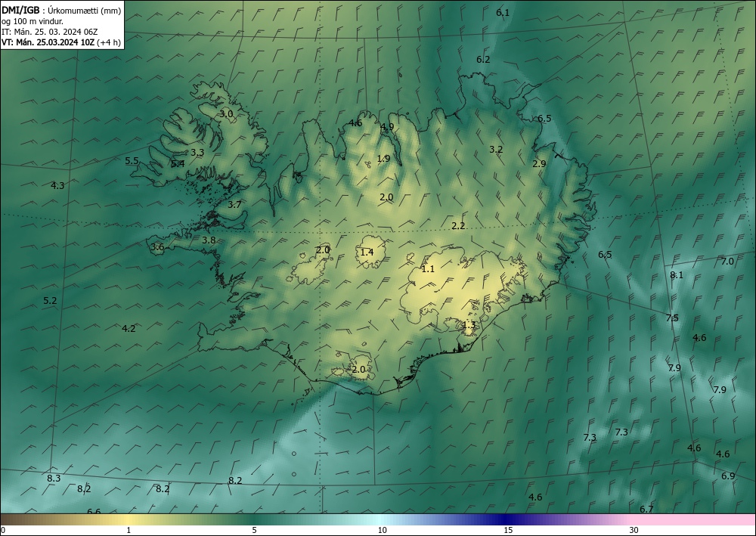This screenshot has height=536, width=756.
Task: Click the 3.2 value on the map
Action: (496, 150)
